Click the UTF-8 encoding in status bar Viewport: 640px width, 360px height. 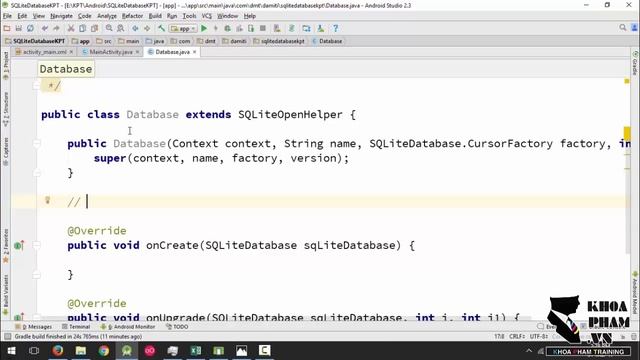(x=538, y=336)
